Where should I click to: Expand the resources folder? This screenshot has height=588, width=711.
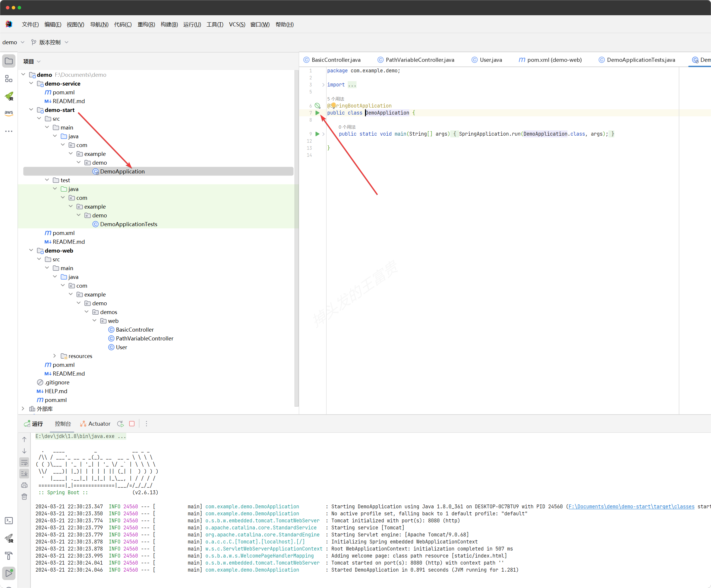coord(55,356)
